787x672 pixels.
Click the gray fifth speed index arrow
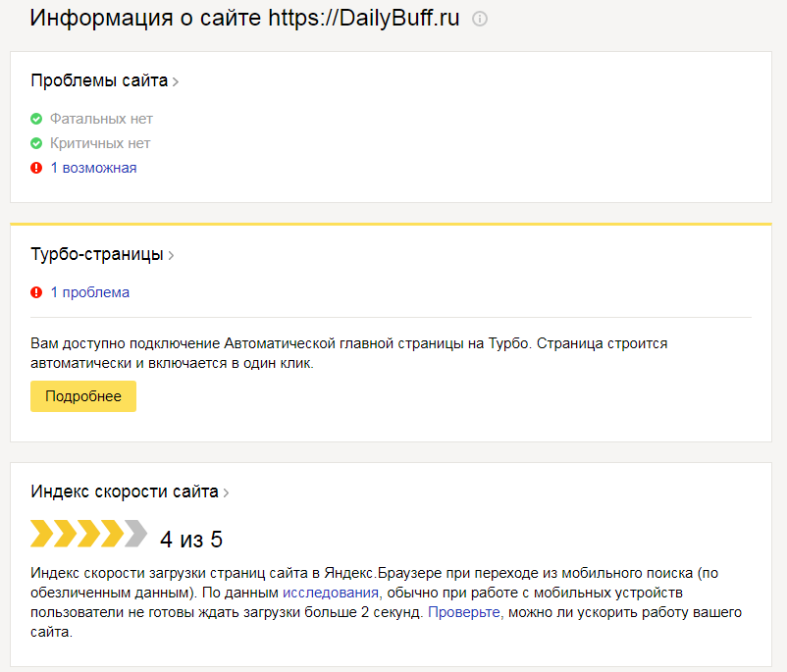[135, 534]
